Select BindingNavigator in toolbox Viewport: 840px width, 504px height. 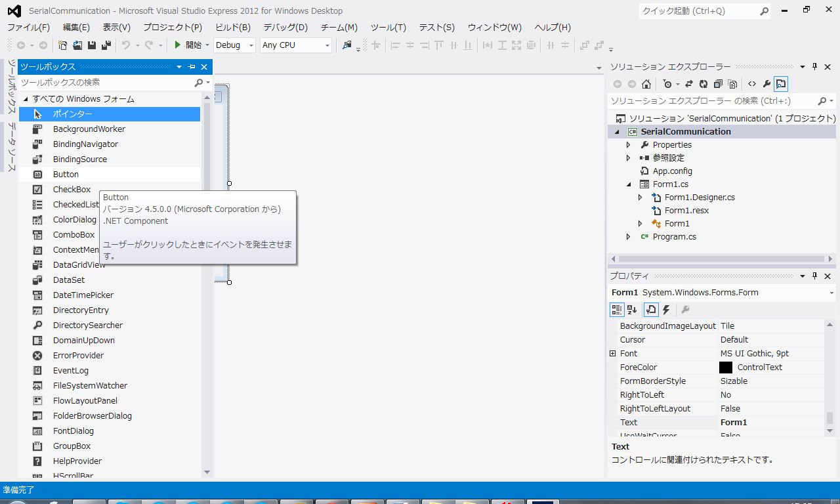[x=110, y=144]
